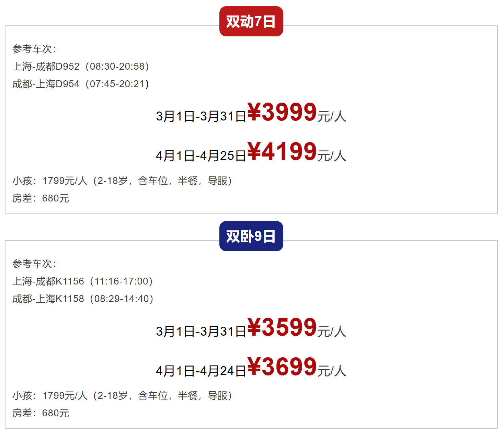The height and width of the screenshot is (429, 504).
Task: Click 房差 680元 in the 双卧9日 box
Action: tap(41, 413)
